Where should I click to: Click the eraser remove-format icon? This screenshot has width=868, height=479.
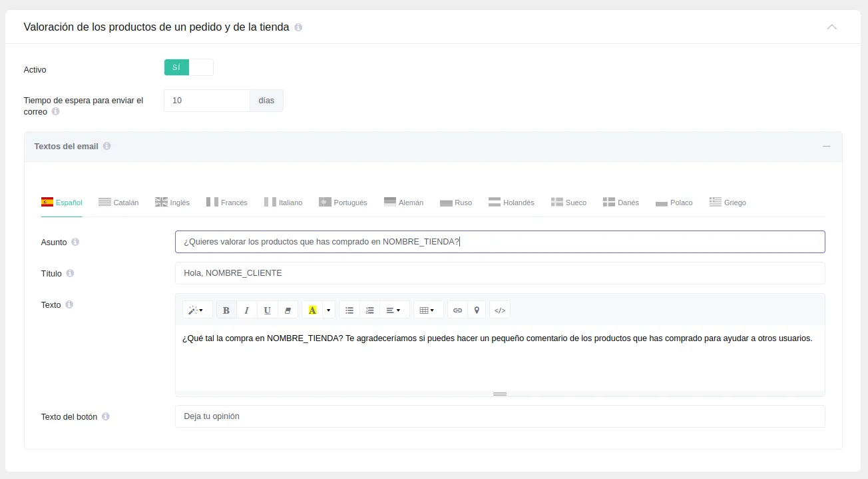pos(288,310)
